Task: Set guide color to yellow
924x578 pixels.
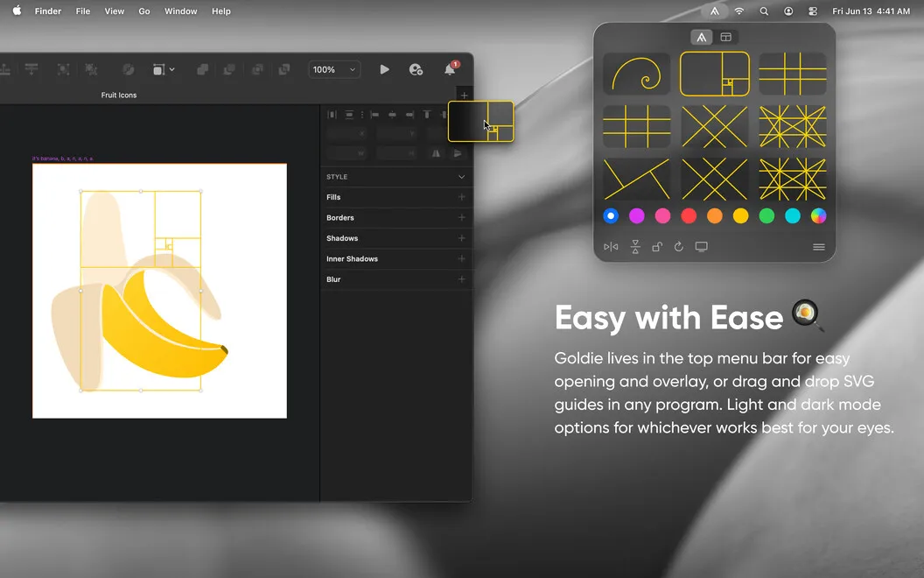Action: [x=740, y=215]
